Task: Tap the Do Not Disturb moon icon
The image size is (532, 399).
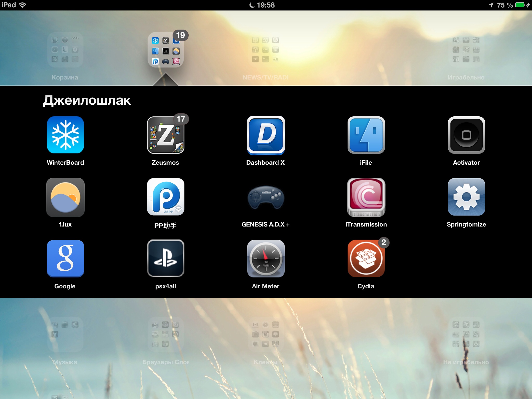Action: 252,5
